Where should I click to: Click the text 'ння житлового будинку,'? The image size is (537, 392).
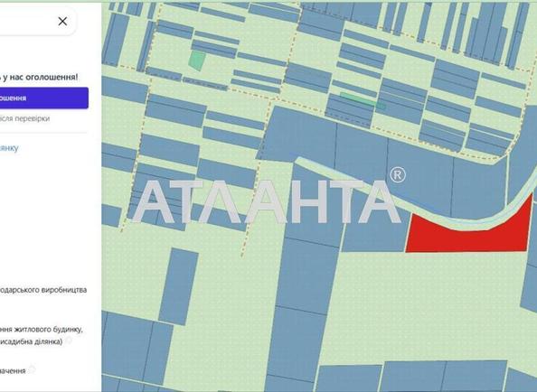41,330
